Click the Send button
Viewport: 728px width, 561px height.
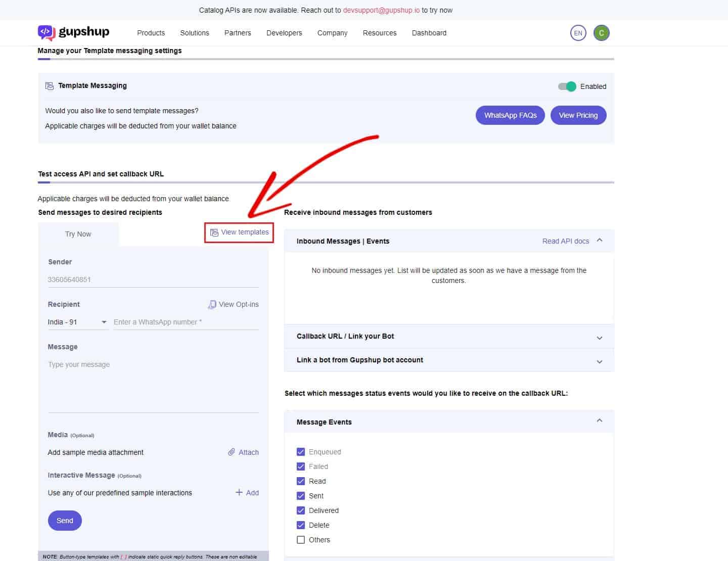(65, 521)
